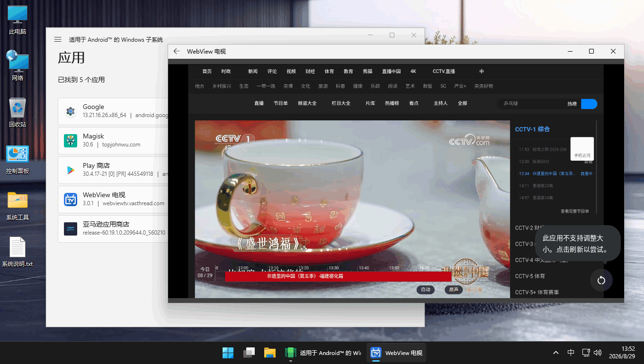The height and width of the screenshot is (364, 644).
Task: Select the CCTV-5+ 体育赛事 channel
Action: (x=537, y=292)
